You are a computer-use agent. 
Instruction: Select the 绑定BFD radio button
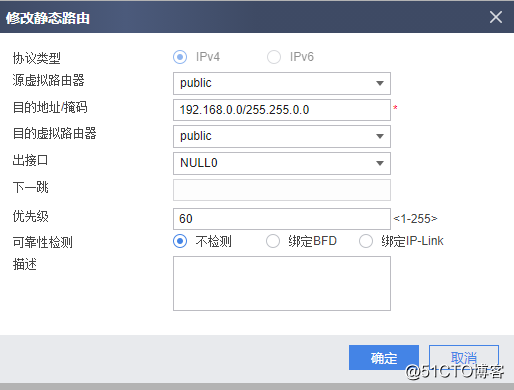273,241
